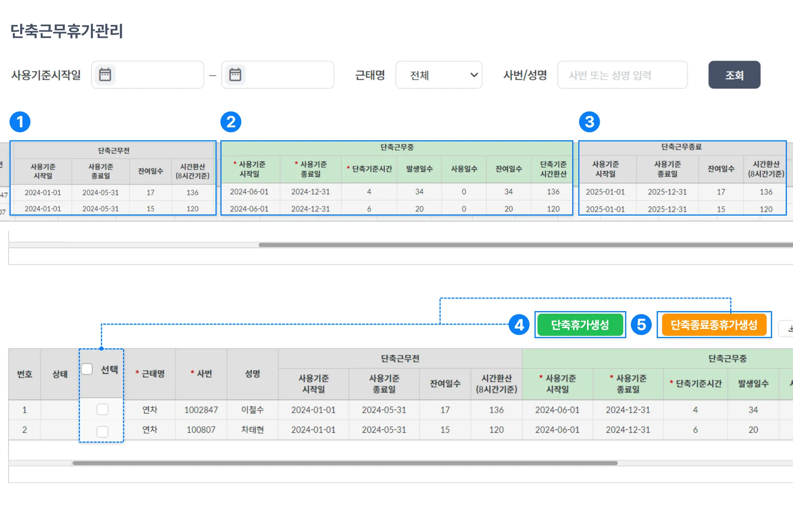This screenshot has height=532, width=793.
Task: Focus the 사번 또는 성명 input
Action: (x=622, y=75)
